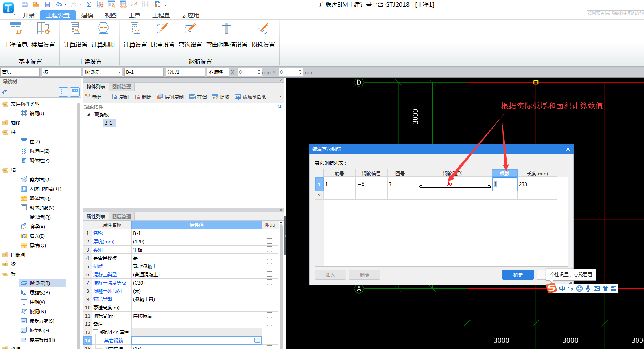The height and width of the screenshot is (349, 644).
Task: Tick 附加 checkbox for 厚度(mm) row
Action: click(269, 241)
